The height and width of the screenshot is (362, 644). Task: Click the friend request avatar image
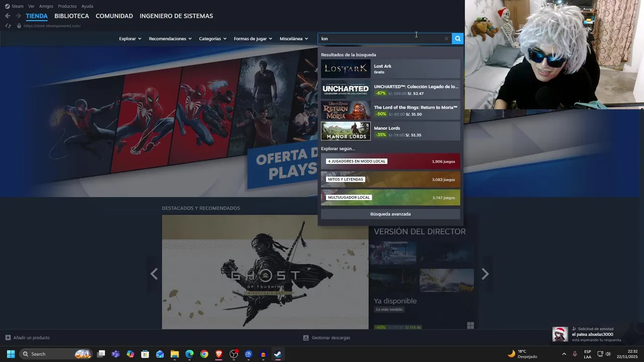pos(560,334)
